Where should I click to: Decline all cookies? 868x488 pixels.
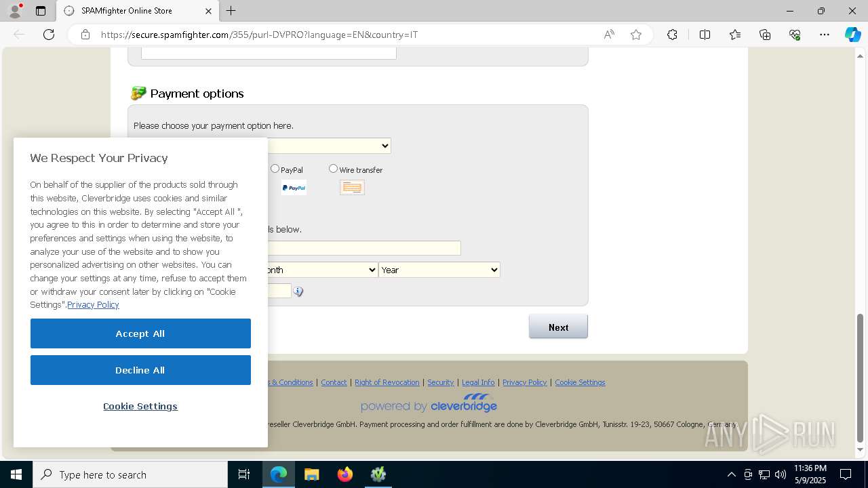(140, 370)
